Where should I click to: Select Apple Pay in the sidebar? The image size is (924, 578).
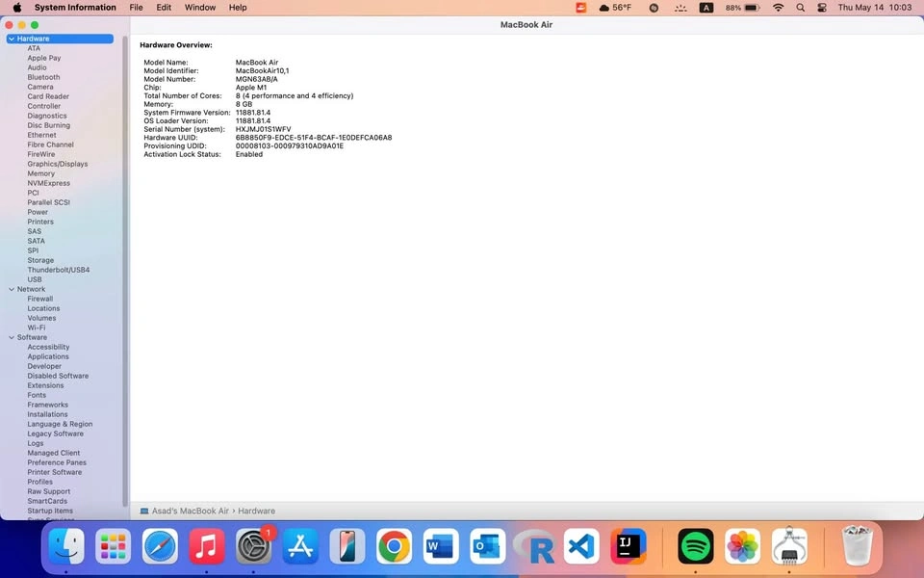tap(43, 58)
